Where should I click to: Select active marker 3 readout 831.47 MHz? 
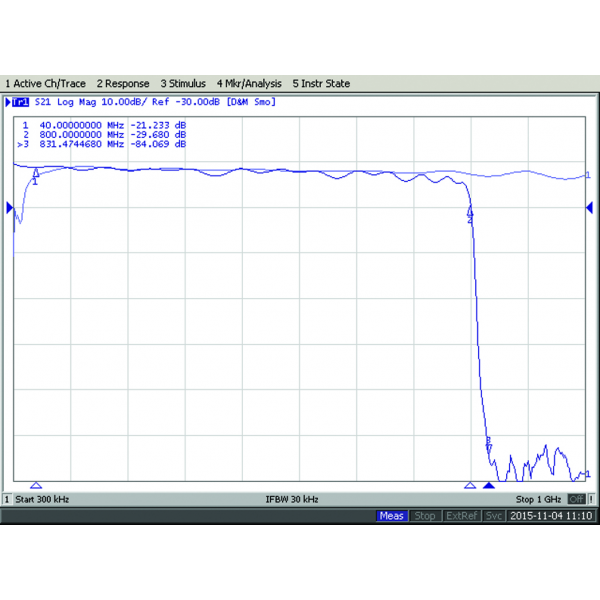point(105,144)
